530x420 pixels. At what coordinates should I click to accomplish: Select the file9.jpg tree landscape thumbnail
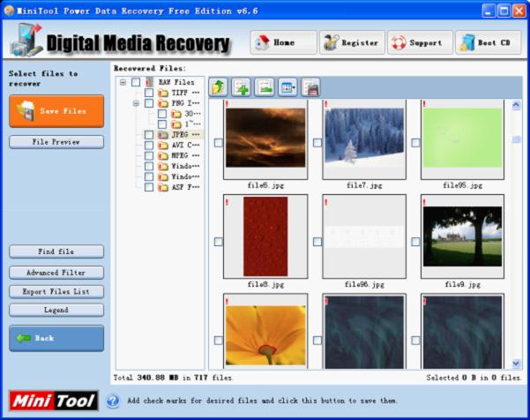coord(462,236)
